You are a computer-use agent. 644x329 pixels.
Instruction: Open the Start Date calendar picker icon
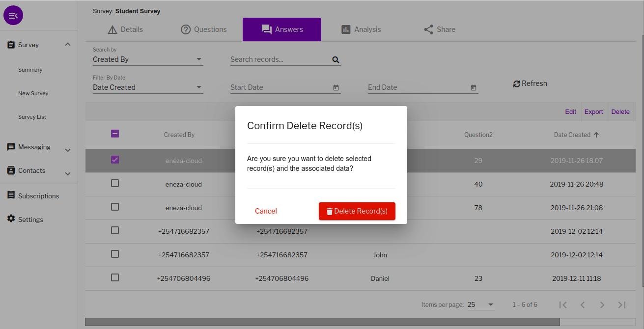pyautogui.click(x=336, y=87)
